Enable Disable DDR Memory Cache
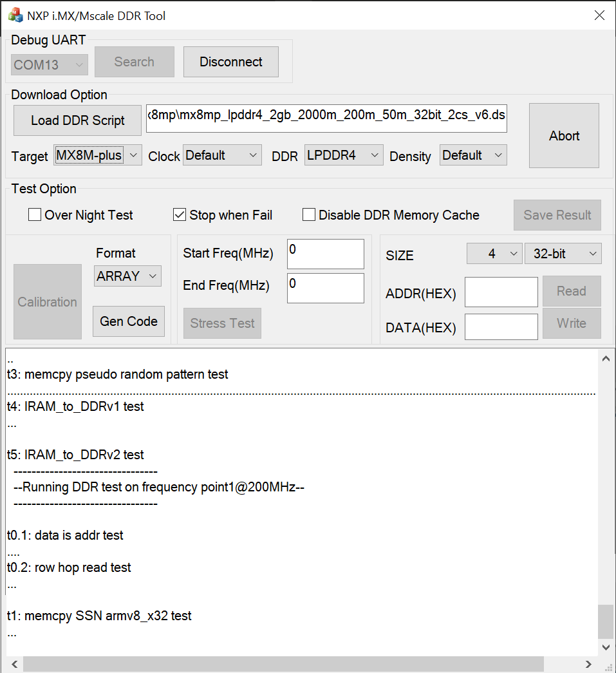This screenshot has width=616, height=673. click(308, 214)
